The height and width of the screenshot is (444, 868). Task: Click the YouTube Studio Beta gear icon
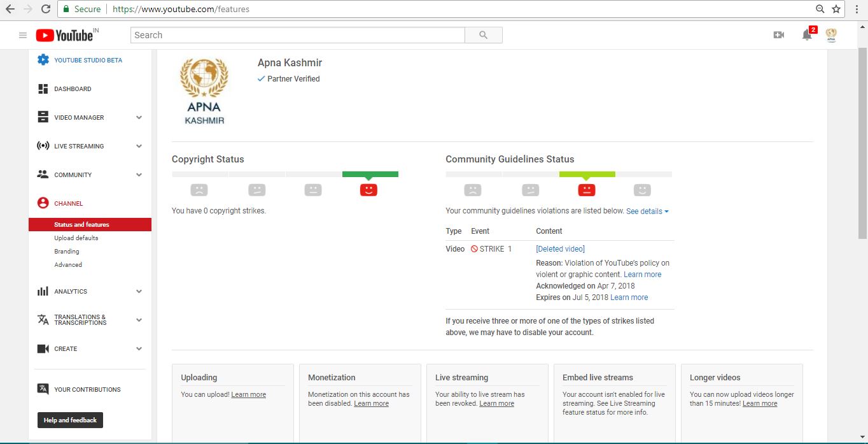43,60
